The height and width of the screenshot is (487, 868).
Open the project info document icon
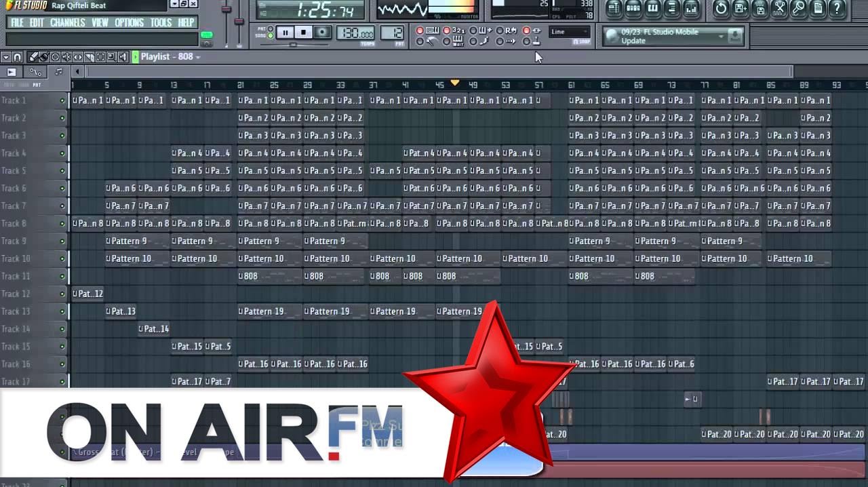coord(818,8)
